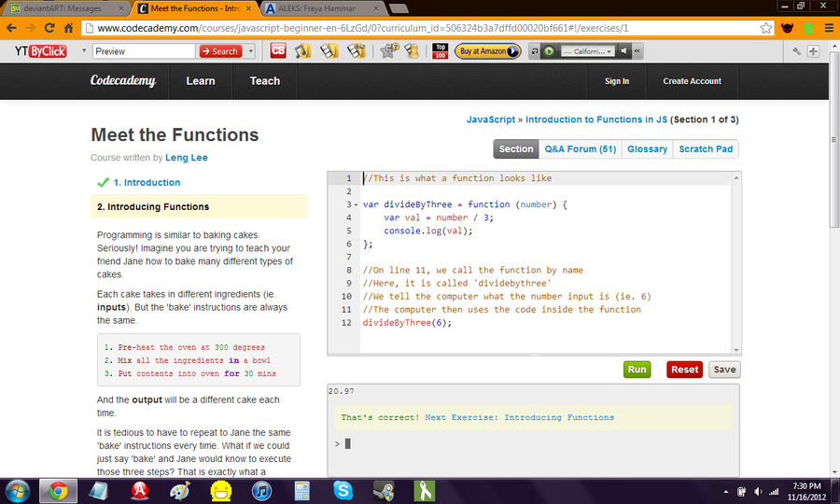This screenshot has width=840, height=504.
Task: Open exercise 1. Introduction
Action: (x=147, y=183)
